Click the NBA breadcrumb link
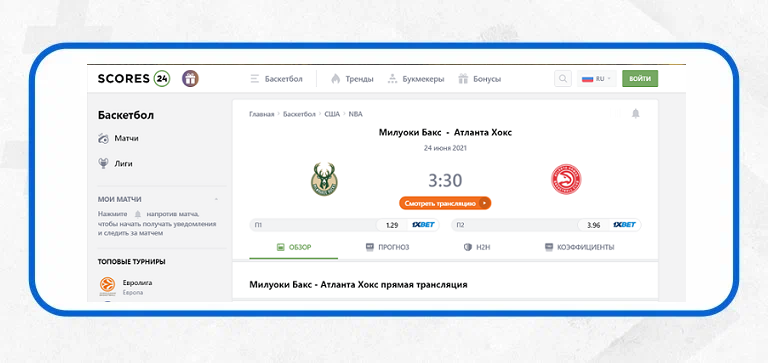 pos(356,114)
